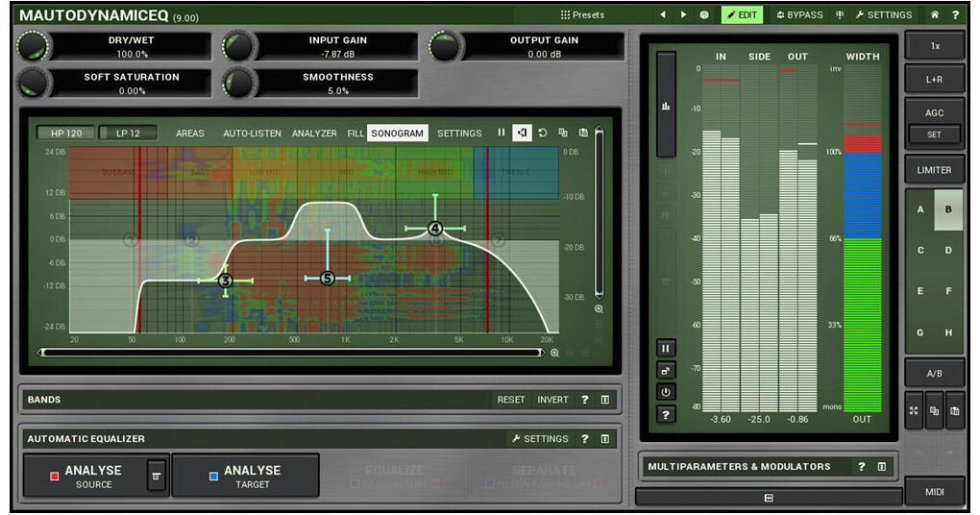Toggle AGC automatic gain compensation

pyautogui.click(x=935, y=113)
